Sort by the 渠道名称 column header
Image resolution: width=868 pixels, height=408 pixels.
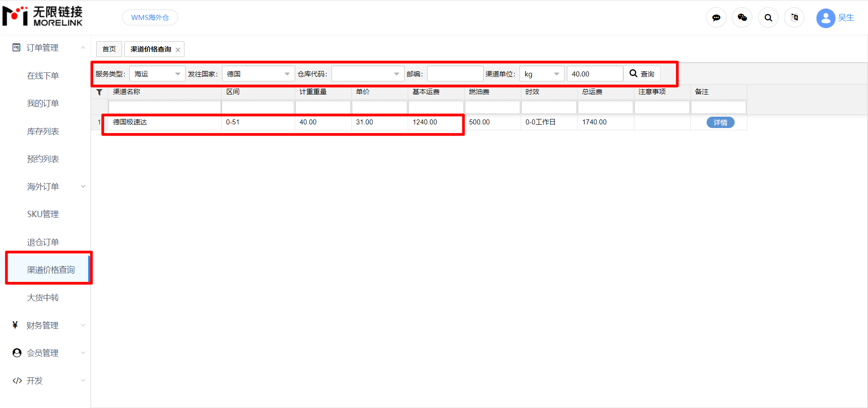(165, 92)
